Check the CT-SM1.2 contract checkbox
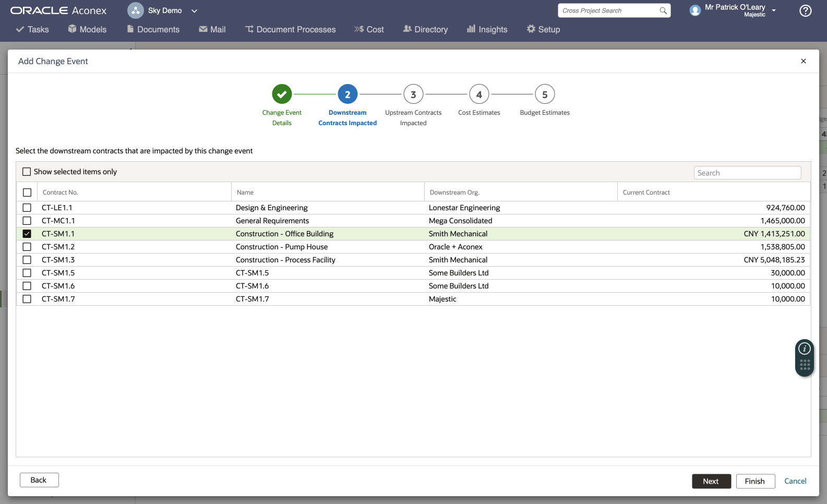The width and height of the screenshot is (827, 504). coord(27,247)
